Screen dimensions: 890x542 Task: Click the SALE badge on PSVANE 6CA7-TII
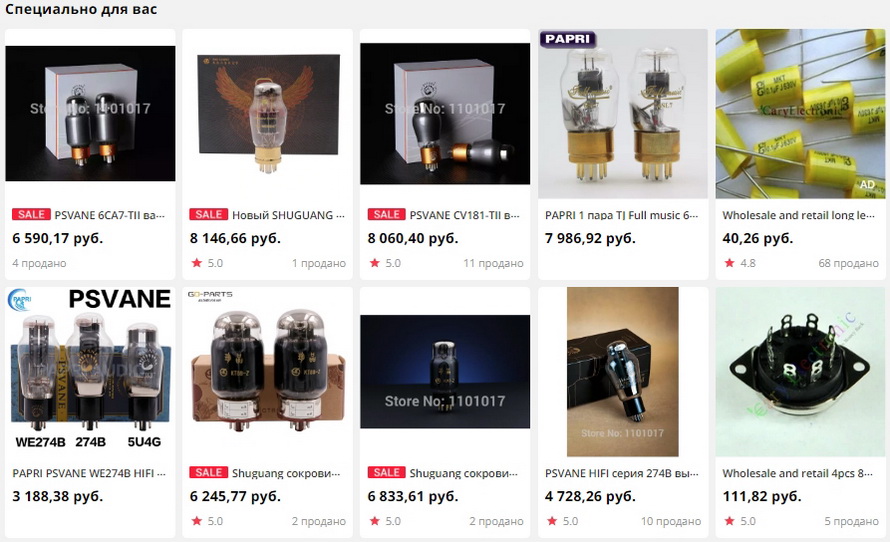(31, 215)
